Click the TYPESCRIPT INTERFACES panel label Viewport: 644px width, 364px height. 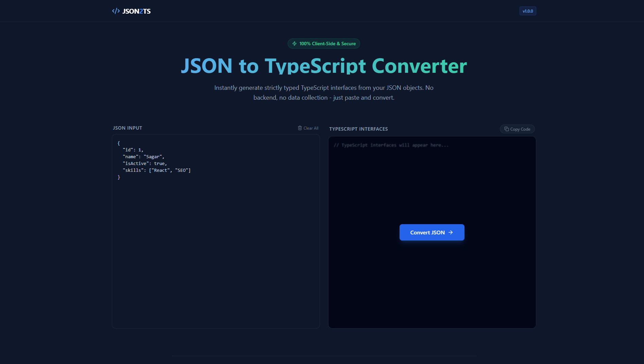click(358, 129)
